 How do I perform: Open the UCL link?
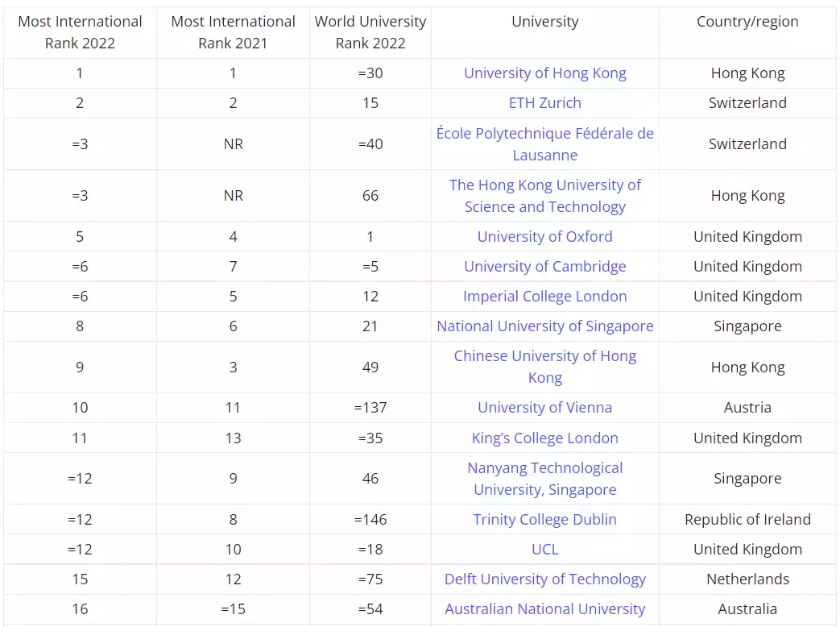tap(544, 549)
